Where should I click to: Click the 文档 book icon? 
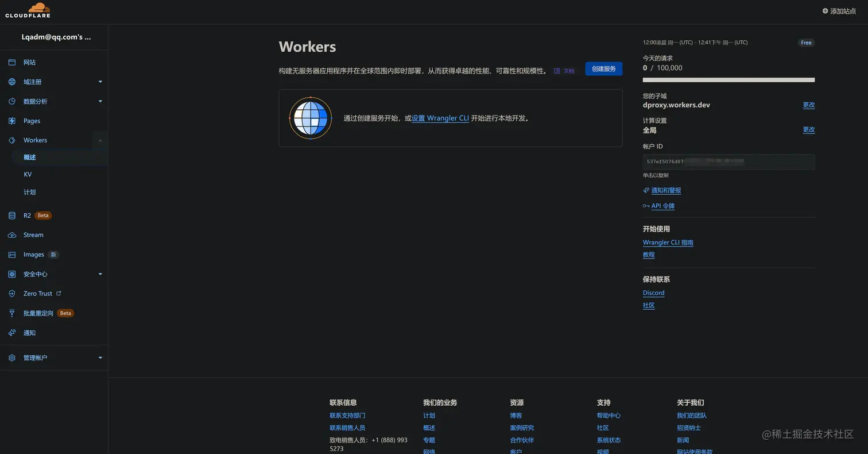[x=557, y=71]
